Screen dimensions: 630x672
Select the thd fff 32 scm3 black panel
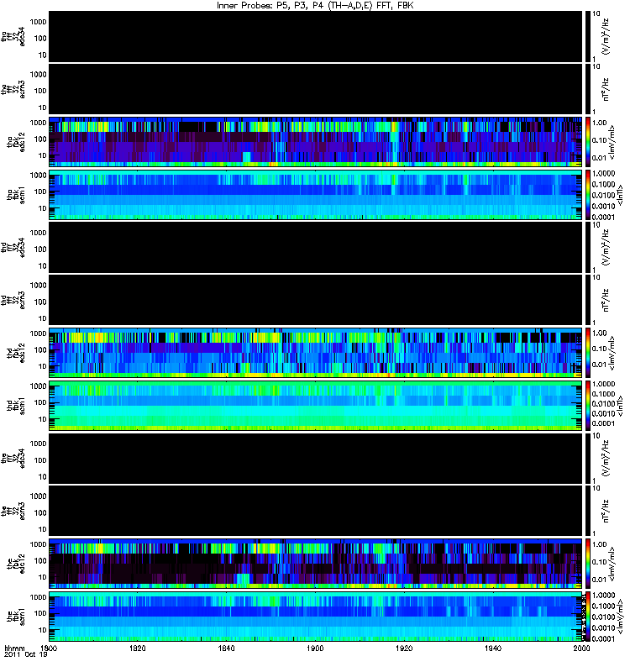(x=316, y=301)
